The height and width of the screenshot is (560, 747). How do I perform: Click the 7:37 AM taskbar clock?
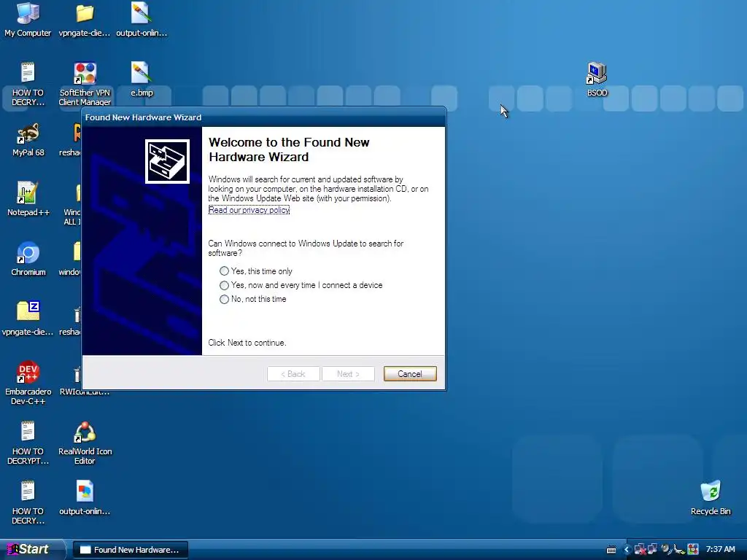(x=720, y=550)
